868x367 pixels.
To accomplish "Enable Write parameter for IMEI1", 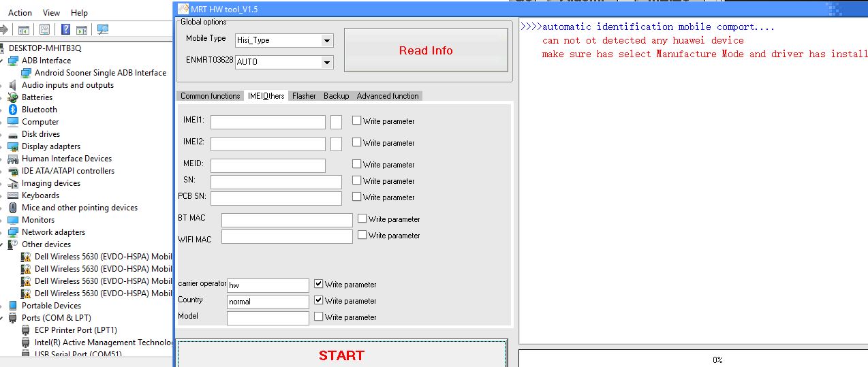I will pos(356,121).
